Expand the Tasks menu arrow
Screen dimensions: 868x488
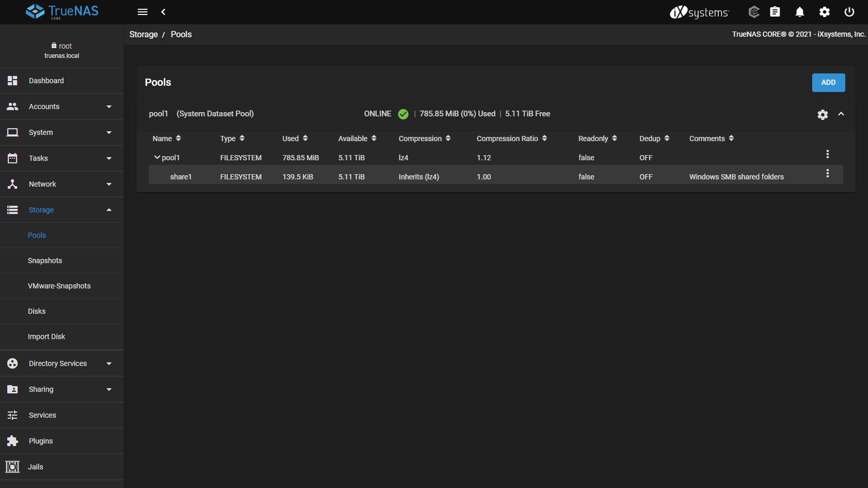click(x=109, y=158)
